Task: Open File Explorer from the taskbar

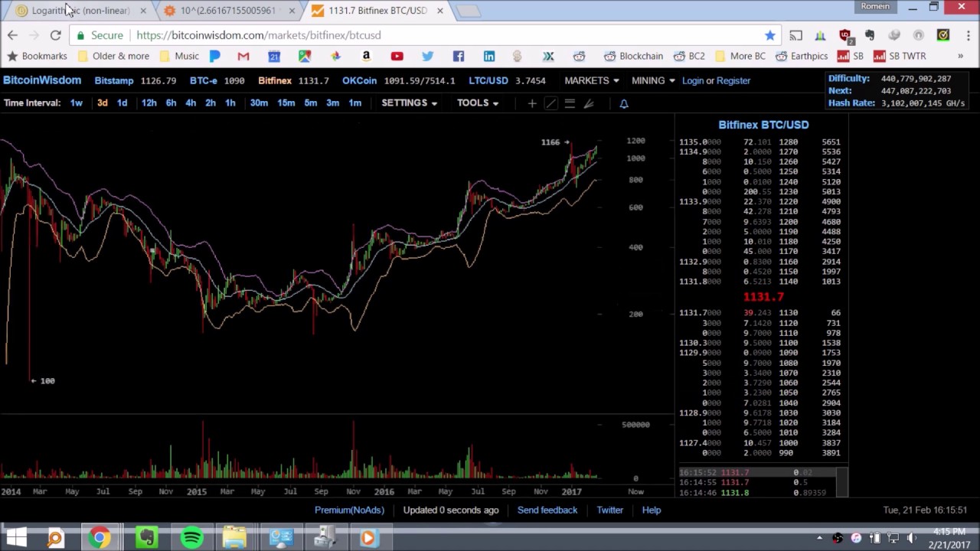Action: point(234,538)
